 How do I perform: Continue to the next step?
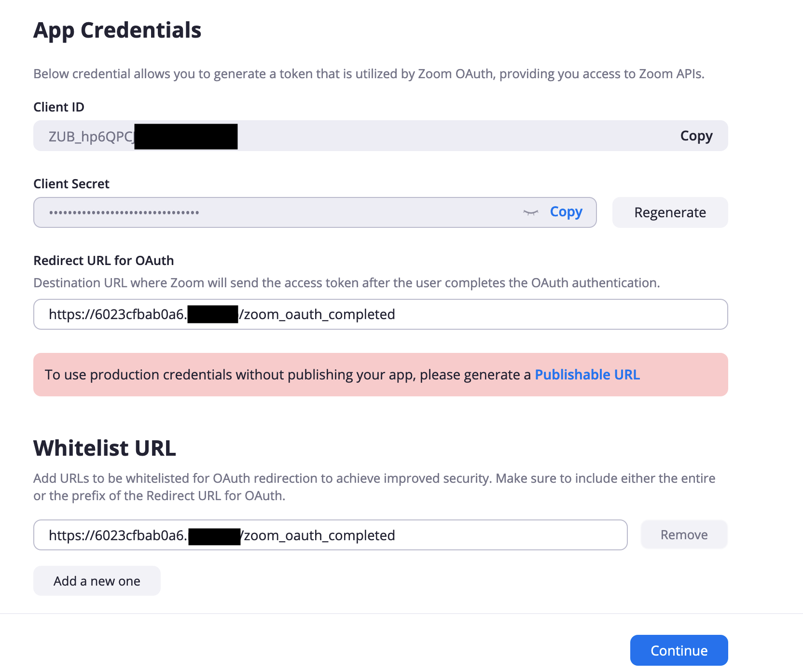pos(678,650)
